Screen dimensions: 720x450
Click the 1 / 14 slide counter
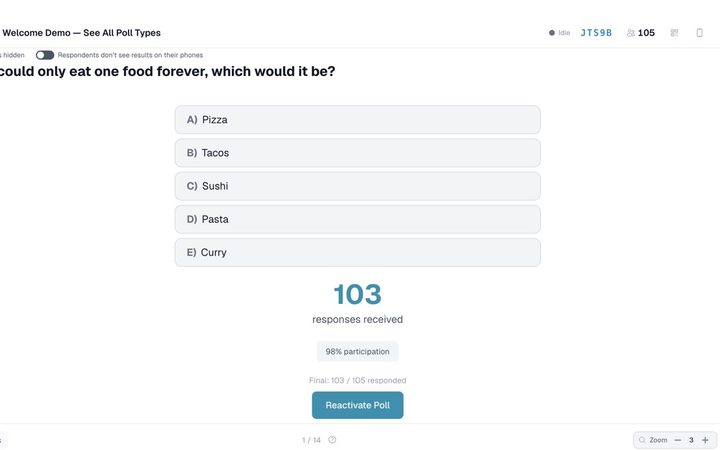coord(311,440)
